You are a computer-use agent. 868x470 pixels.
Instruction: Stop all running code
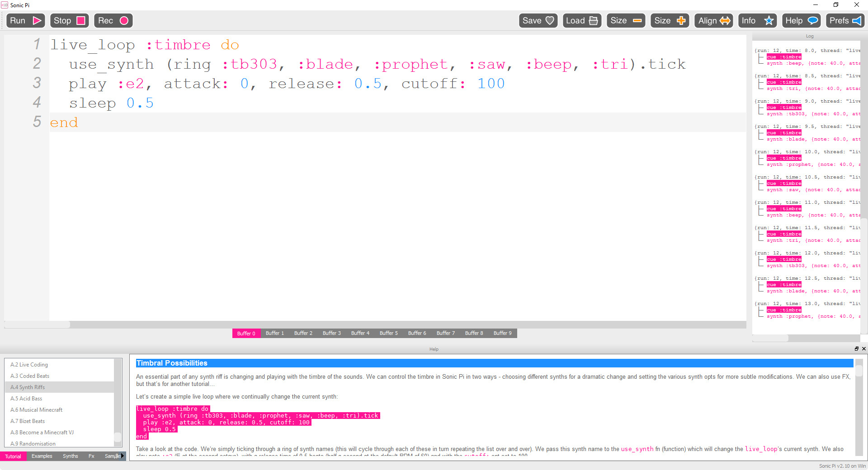pyautogui.click(x=69, y=20)
